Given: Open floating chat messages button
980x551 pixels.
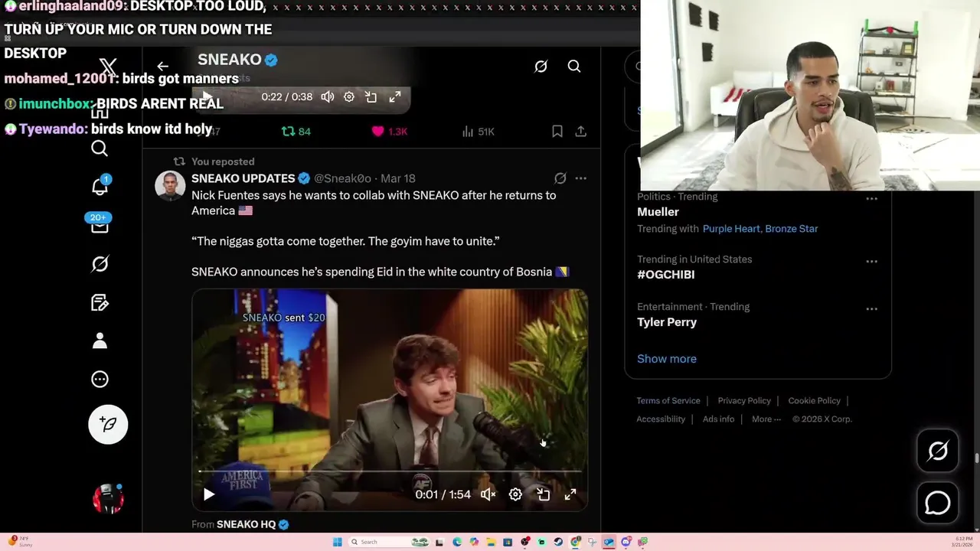Looking at the screenshot, I should coord(938,503).
